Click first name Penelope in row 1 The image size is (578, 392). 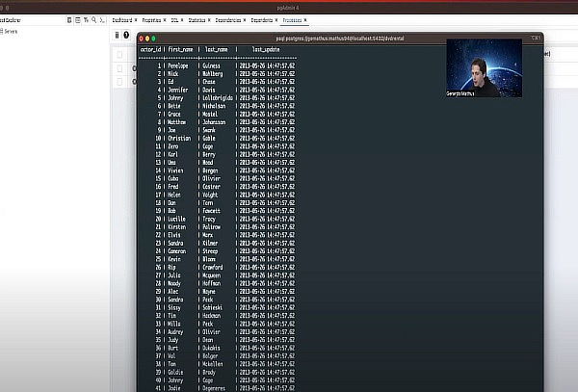[178, 65]
